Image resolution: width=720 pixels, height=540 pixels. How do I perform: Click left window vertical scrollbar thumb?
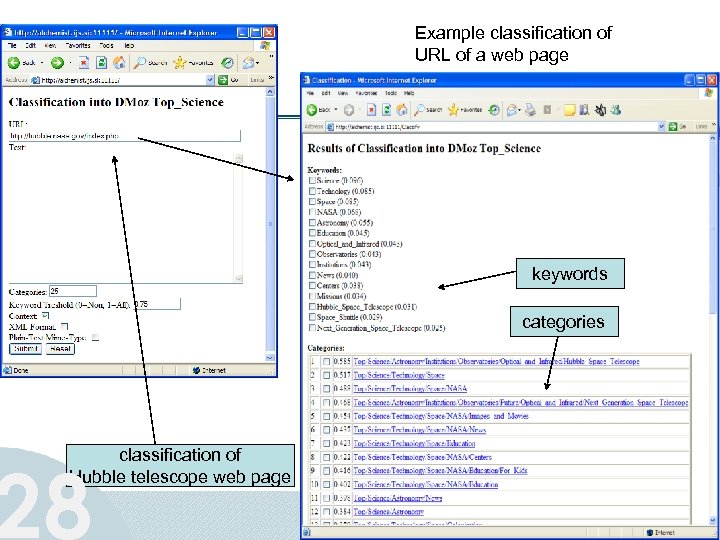270,225
